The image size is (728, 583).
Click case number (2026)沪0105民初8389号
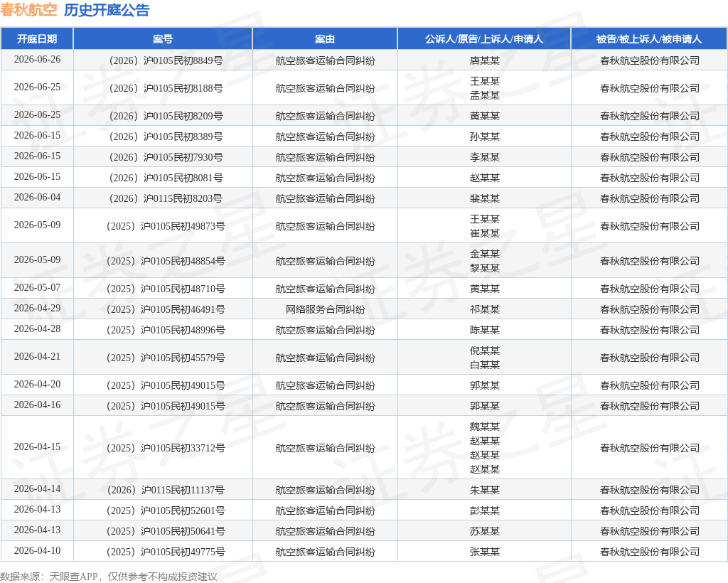click(x=166, y=137)
